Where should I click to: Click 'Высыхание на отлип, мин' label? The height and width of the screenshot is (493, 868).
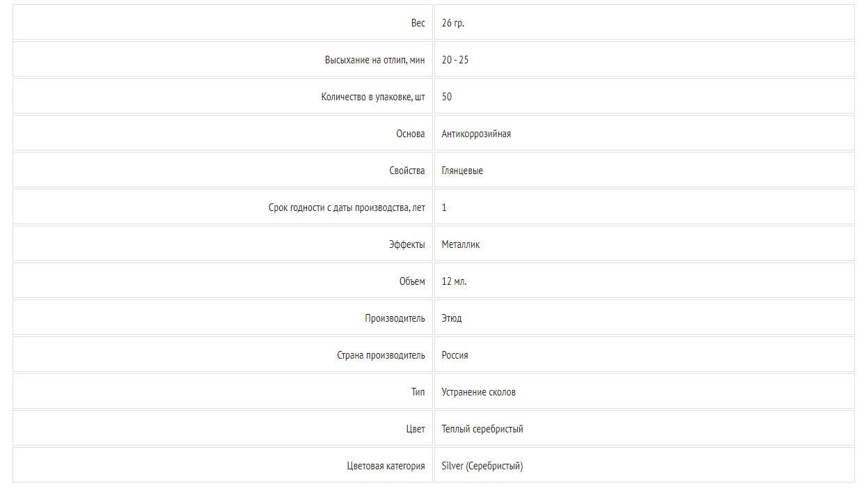click(x=374, y=60)
